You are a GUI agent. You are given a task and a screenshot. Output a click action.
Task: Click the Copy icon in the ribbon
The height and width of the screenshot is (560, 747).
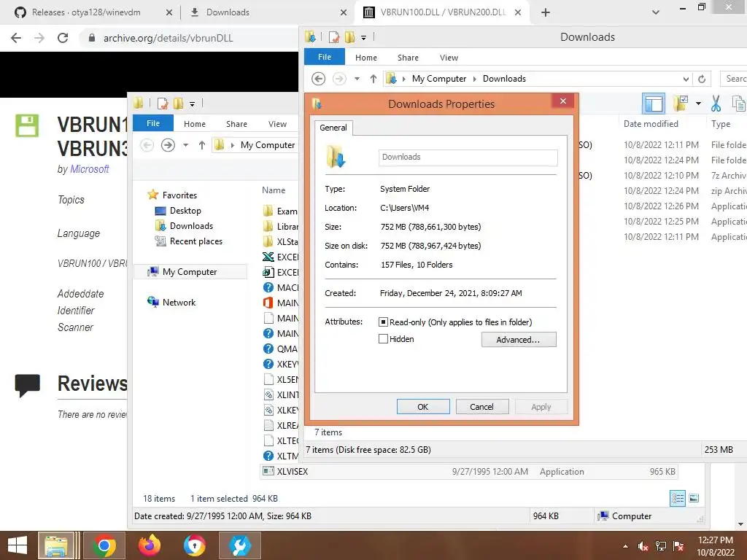click(739, 104)
